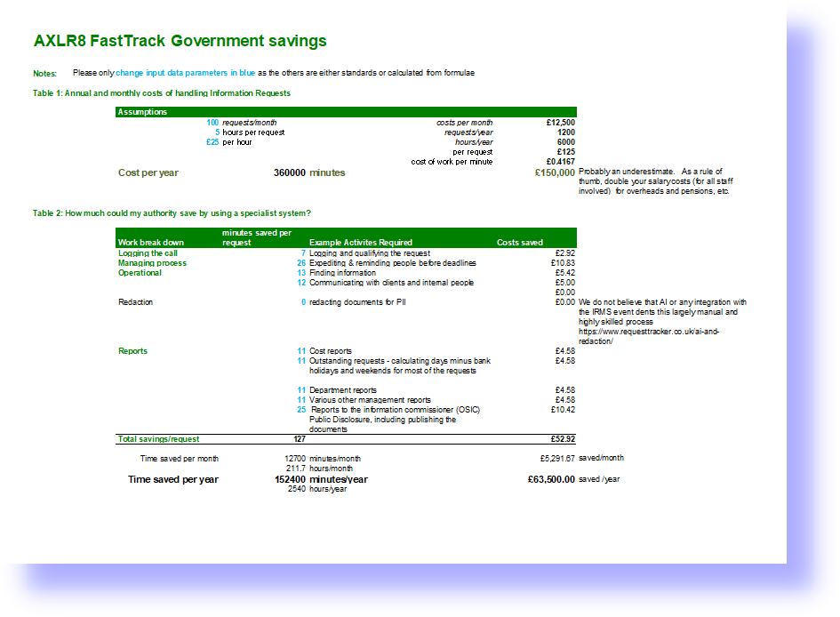Click the 1200 requests/year value
Screen dimensions: 840x617
565,132
